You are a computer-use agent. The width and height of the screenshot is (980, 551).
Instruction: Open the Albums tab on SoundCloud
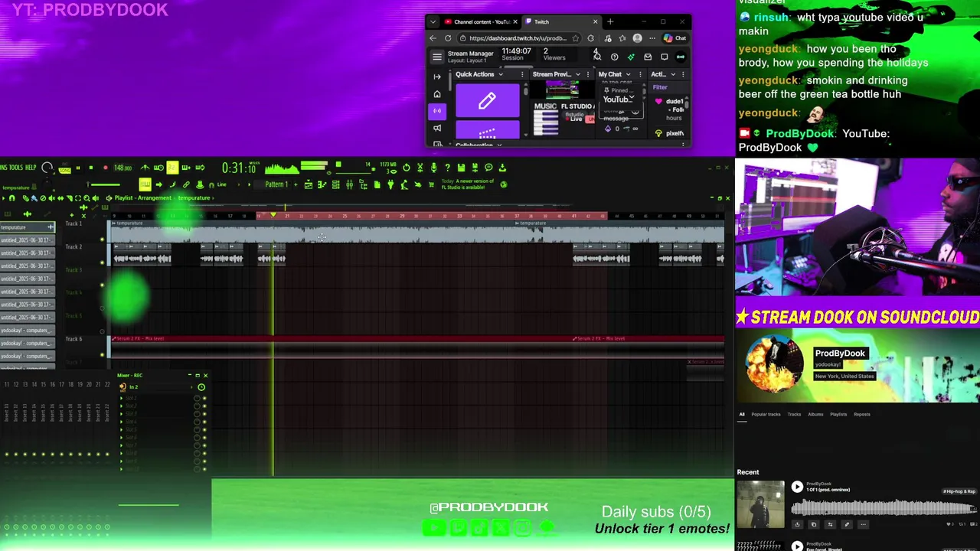(x=815, y=414)
